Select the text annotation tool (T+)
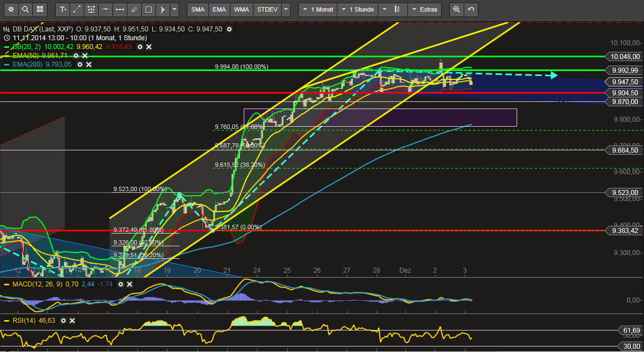Image resolution: width=644 pixels, height=352 pixels. (63, 9)
